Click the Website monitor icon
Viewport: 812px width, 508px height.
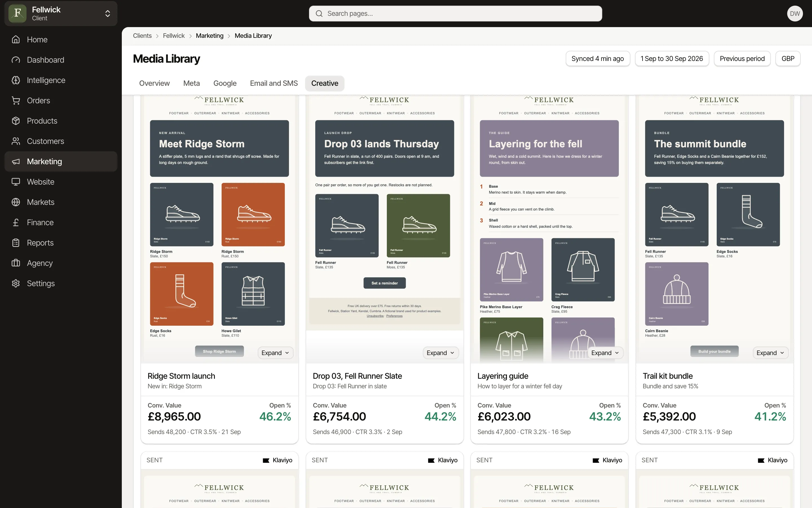tap(16, 182)
